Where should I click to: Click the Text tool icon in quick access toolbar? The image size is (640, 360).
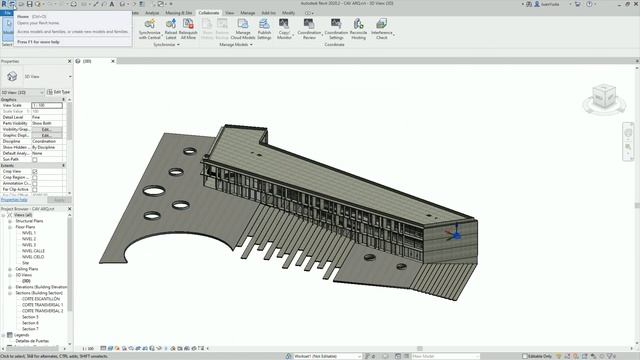click(x=112, y=4)
